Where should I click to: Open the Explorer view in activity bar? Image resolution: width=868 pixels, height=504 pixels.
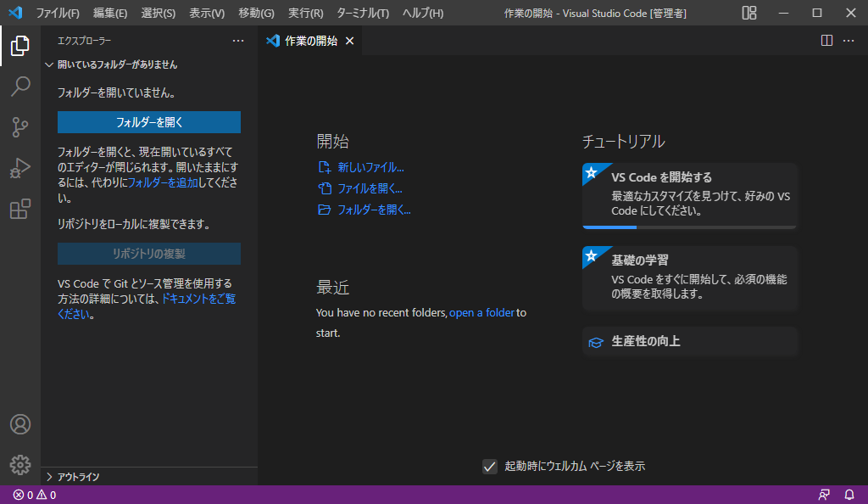[x=20, y=46]
